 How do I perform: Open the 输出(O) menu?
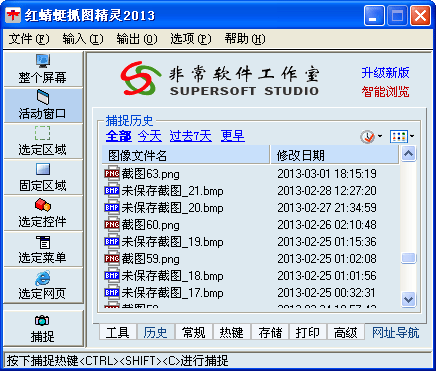coord(137,39)
